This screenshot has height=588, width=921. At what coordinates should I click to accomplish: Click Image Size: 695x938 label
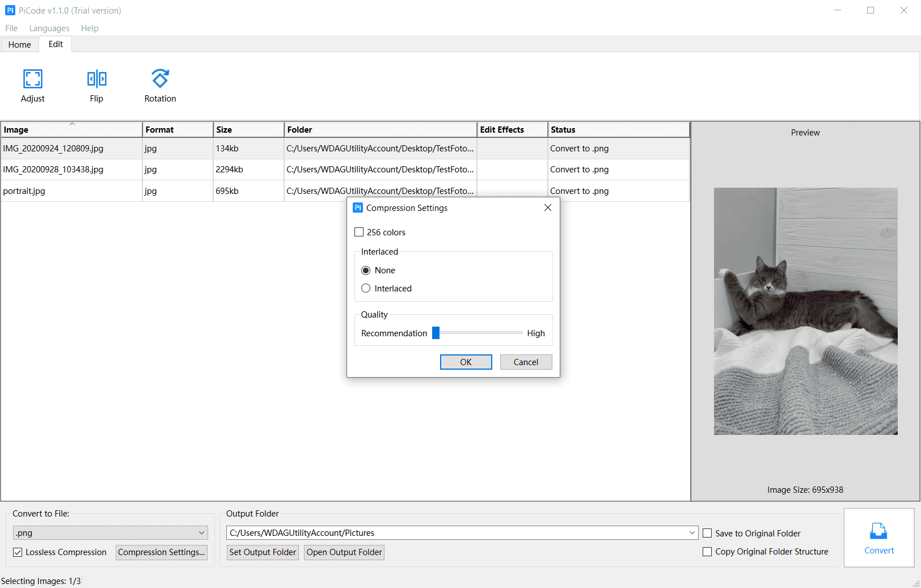click(805, 490)
